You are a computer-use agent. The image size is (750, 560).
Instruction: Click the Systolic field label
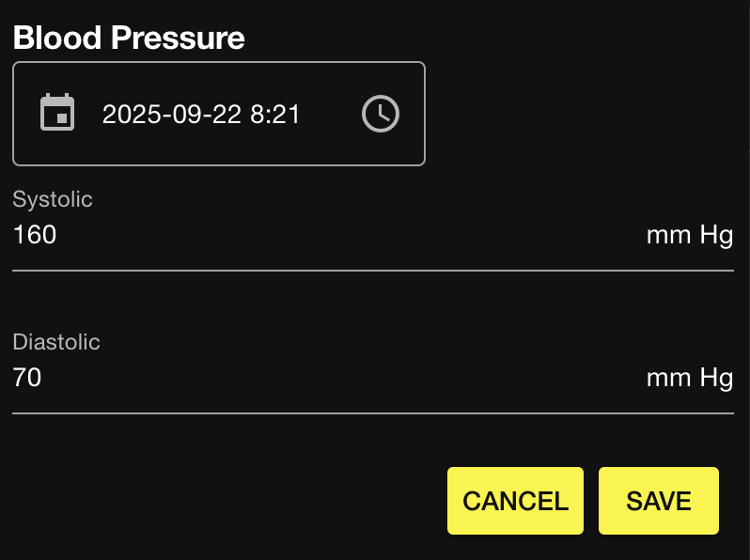[x=53, y=199]
